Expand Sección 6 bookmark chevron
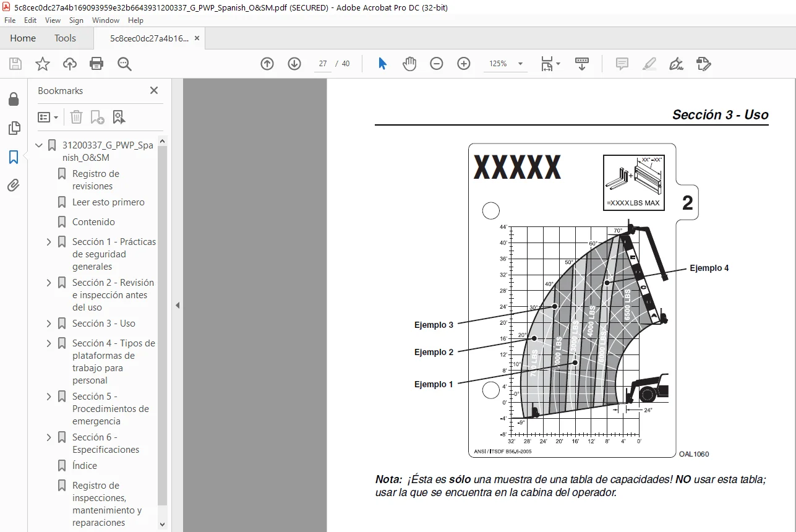The image size is (796, 532). point(49,437)
